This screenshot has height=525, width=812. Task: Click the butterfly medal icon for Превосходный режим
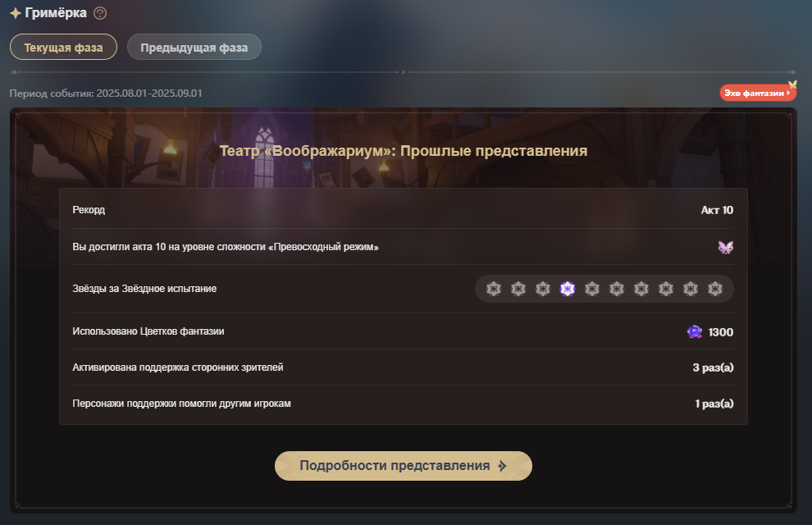coord(726,247)
